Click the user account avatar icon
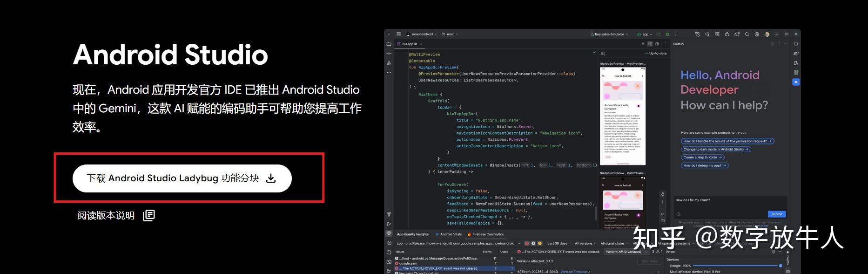 pos(767,34)
